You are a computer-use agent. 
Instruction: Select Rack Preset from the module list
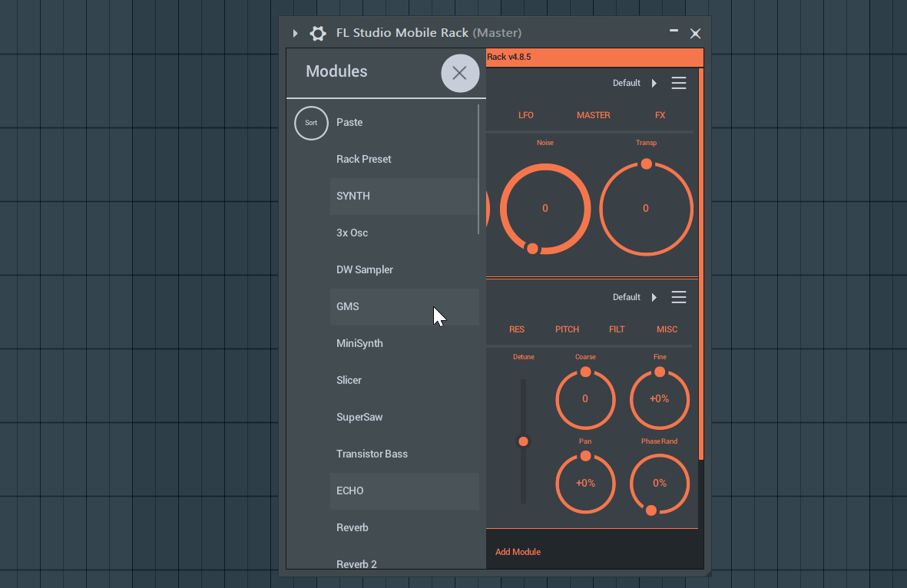click(364, 159)
